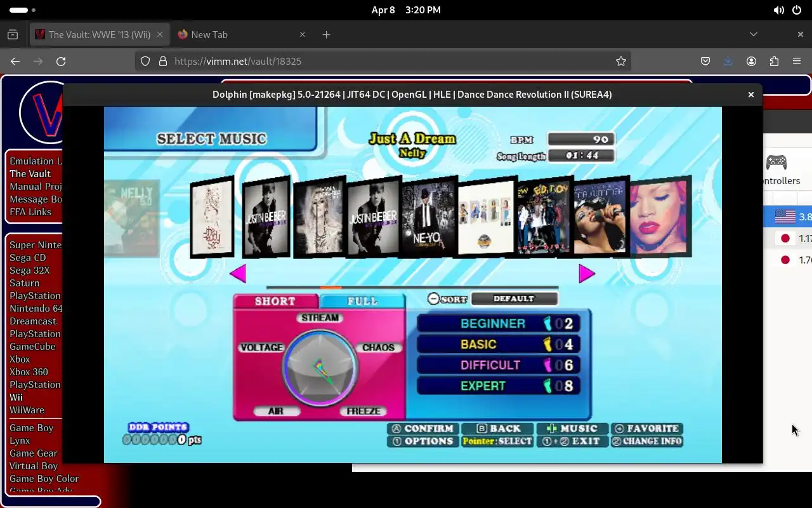812x508 pixels.
Task: Select the US flag row in background window
Action: click(x=787, y=217)
